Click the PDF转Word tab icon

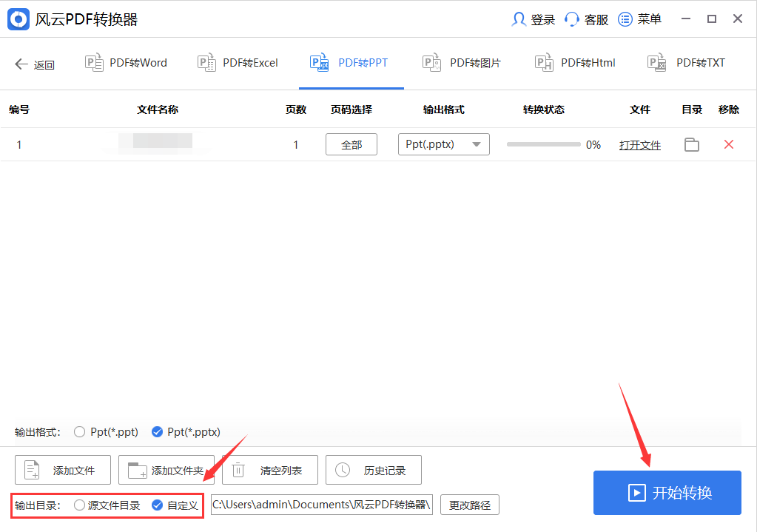coord(94,63)
